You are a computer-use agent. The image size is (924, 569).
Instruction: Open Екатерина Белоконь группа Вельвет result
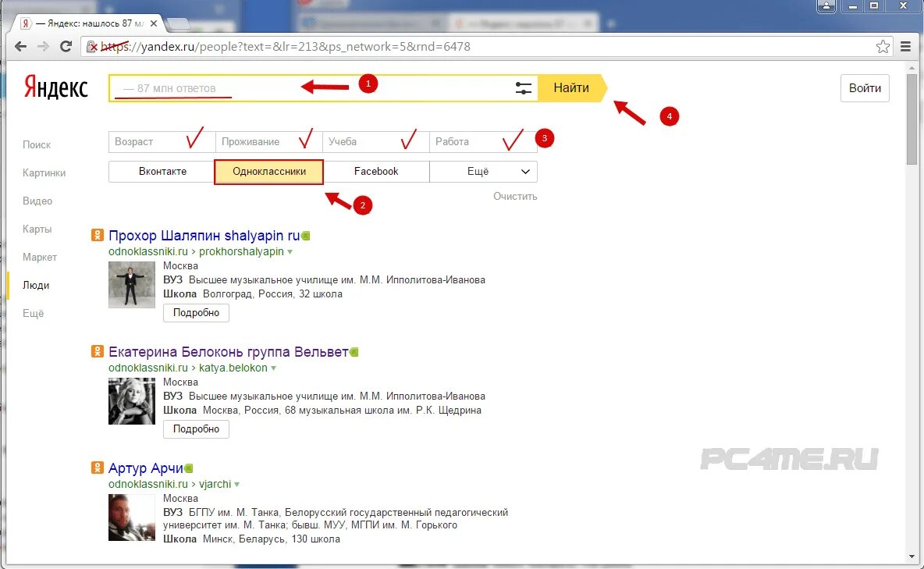point(228,351)
